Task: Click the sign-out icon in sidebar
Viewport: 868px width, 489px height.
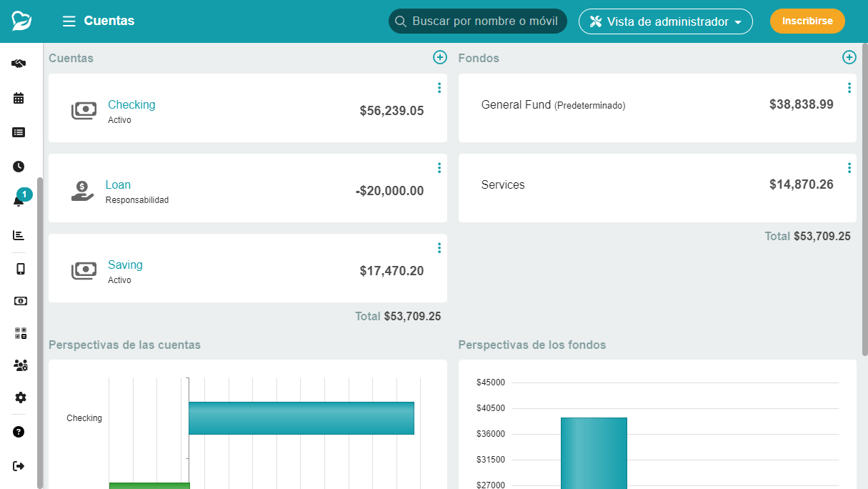Action: (x=19, y=466)
